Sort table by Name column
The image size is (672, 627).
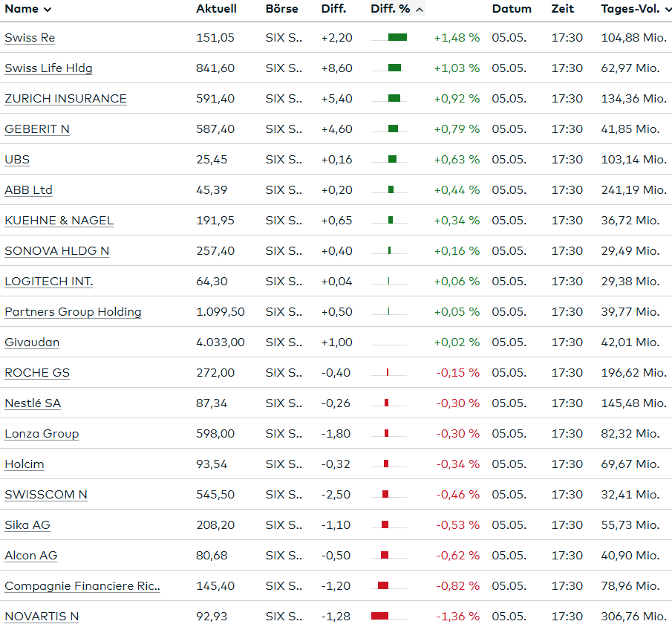pos(28,9)
